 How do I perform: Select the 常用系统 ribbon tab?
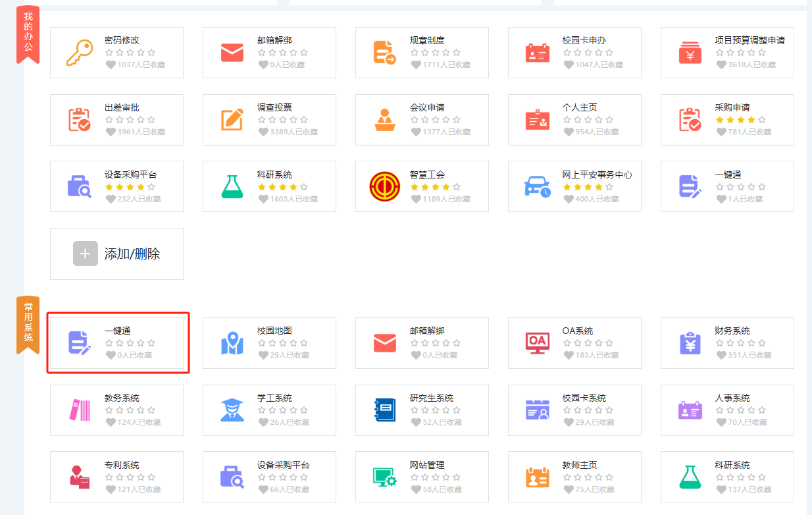[x=28, y=324]
